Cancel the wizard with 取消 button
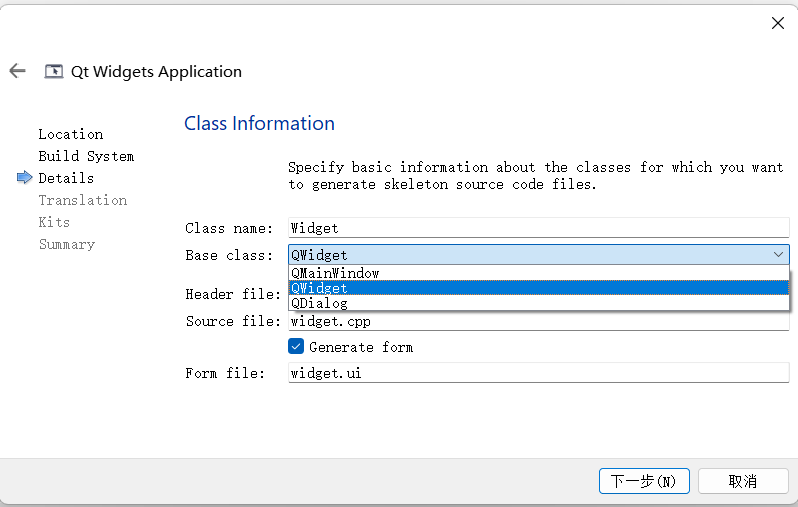Screen dimensions: 798x507 click(x=743, y=481)
